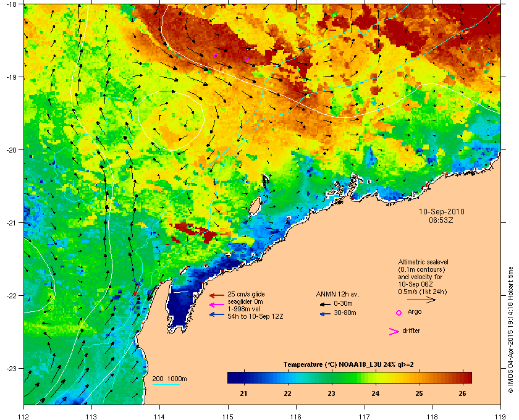The height and width of the screenshot is (420, 519).
Task: Click the latitude axis label -22
Action: click(12, 296)
